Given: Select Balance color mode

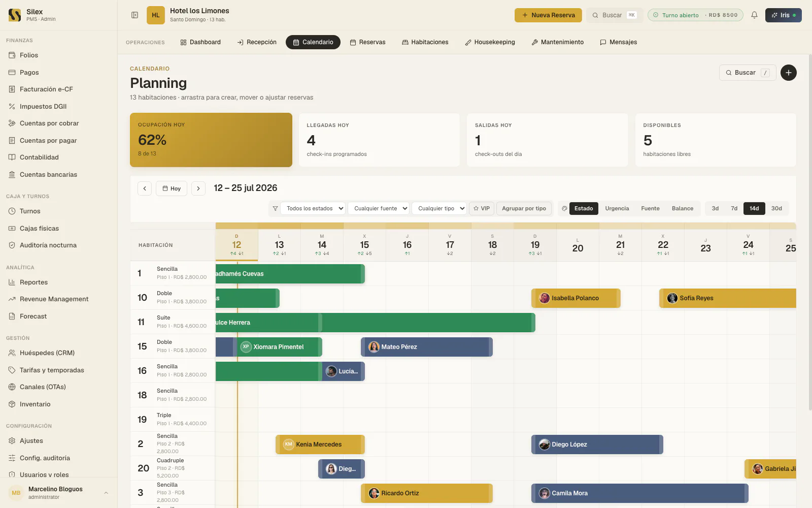Looking at the screenshot, I should coord(683,208).
